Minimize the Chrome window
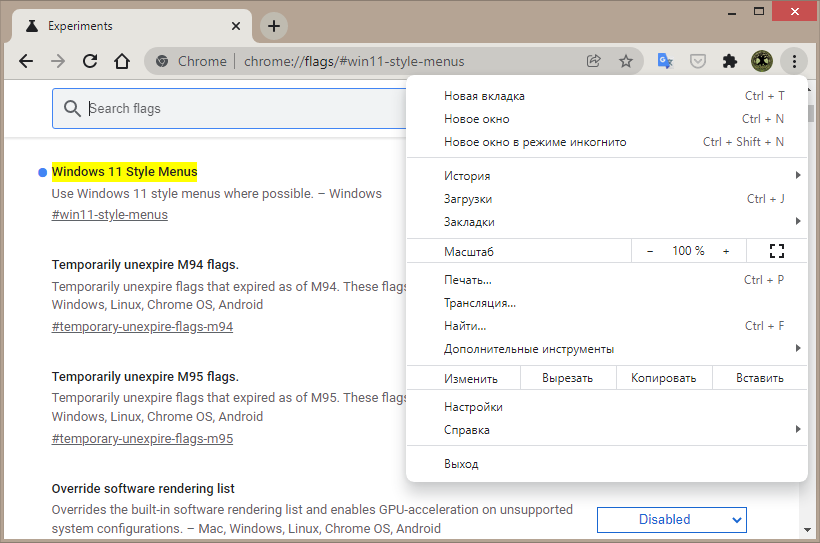The image size is (820, 543). (732, 12)
